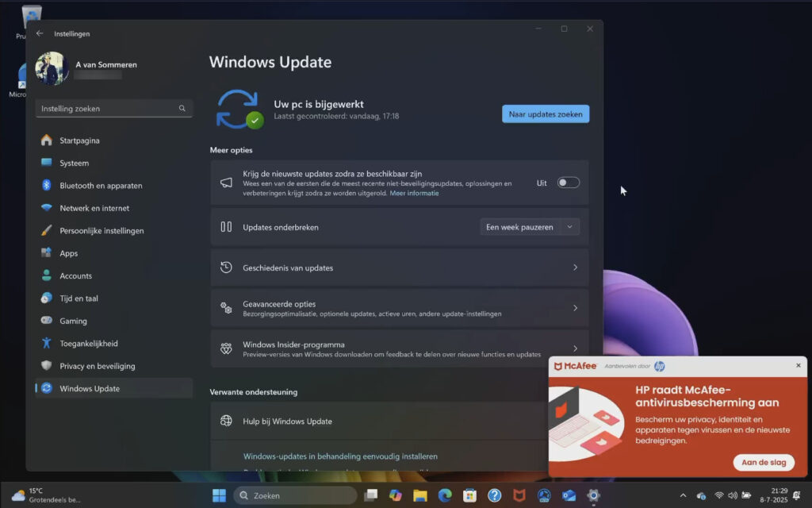812x508 pixels.
Task: Click the Windows Update sync status icon
Action: point(239,109)
